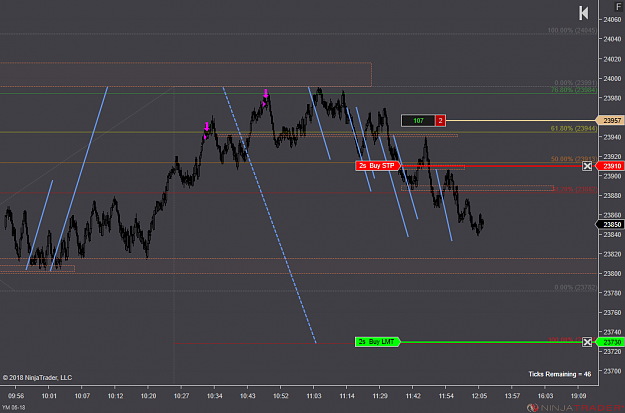The height and width of the screenshot is (413, 625).
Task: Click the magenta arrow marker near 10:47
Action: 266,94
